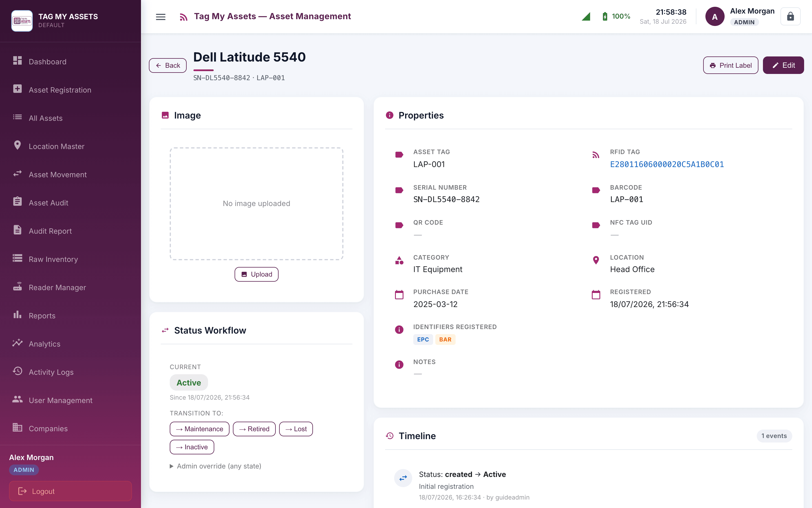The image size is (812, 508).
Task: Click the NFC Tag UID icon
Action: coord(595,225)
